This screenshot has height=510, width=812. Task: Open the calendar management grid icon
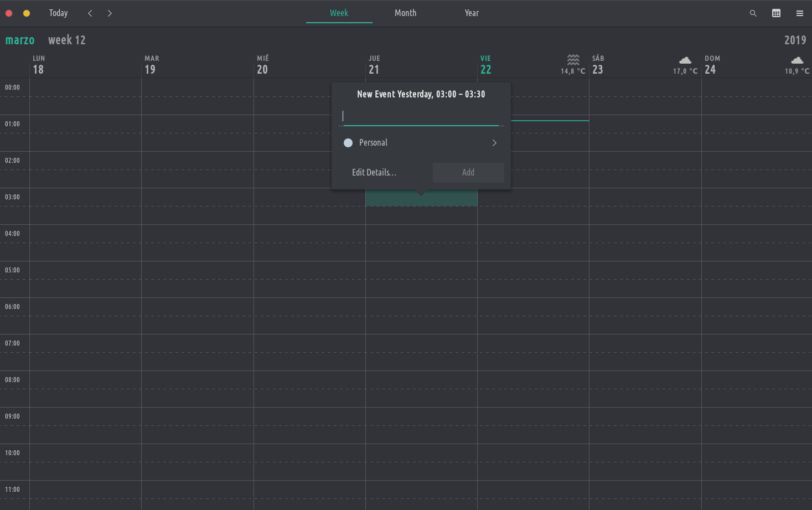point(776,13)
